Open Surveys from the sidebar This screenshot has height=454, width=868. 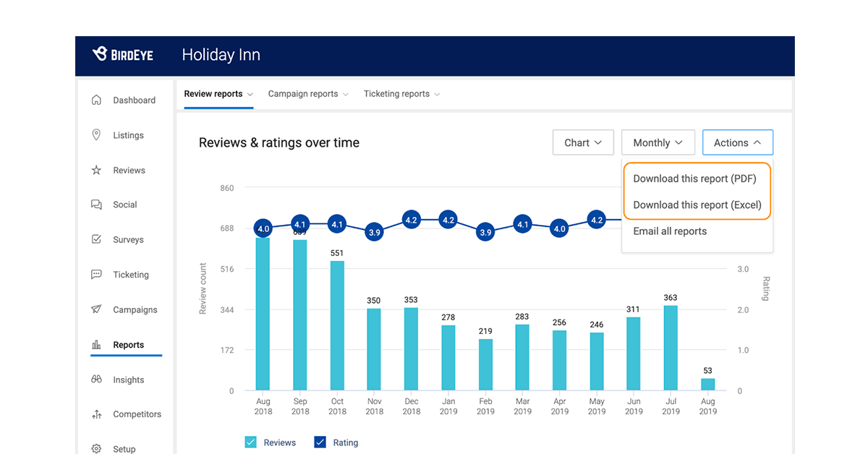click(128, 239)
